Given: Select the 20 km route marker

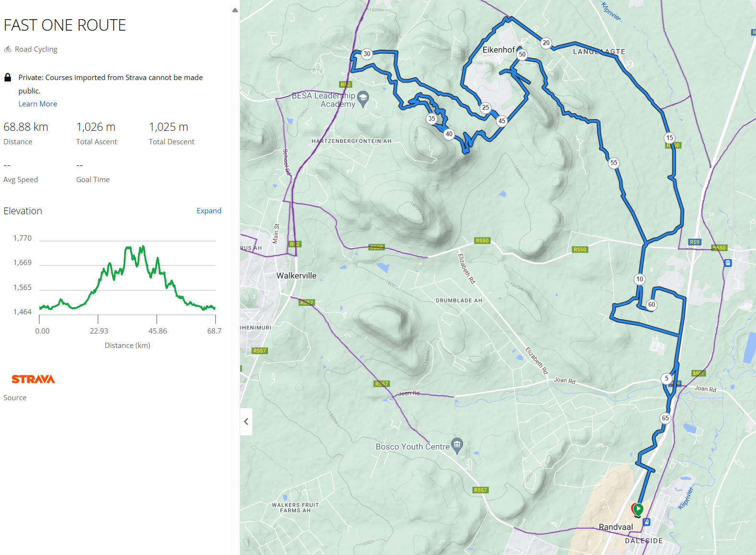Looking at the screenshot, I should pos(546,43).
